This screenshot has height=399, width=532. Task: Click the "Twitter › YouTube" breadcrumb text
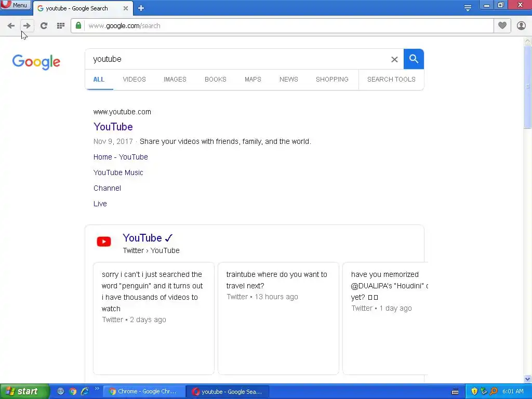coord(151,251)
